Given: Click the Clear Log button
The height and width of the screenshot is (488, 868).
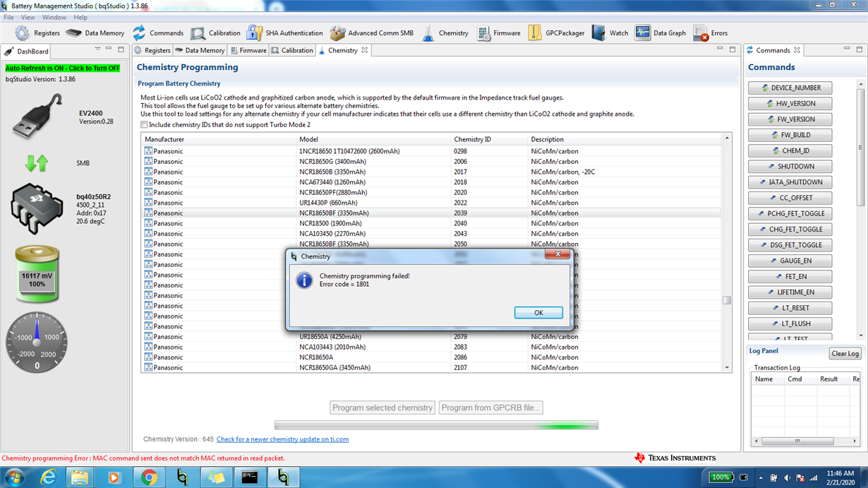Looking at the screenshot, I should [845, 354].
